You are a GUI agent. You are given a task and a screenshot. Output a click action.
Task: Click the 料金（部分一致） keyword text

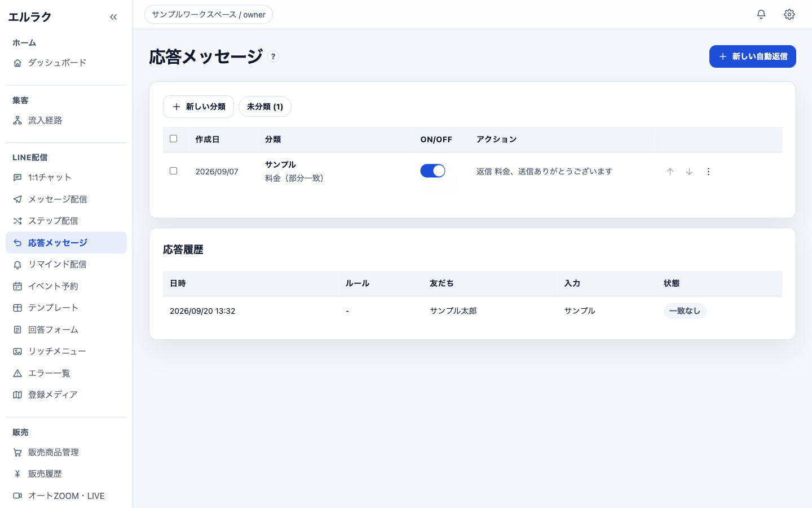tap(294, 178)
